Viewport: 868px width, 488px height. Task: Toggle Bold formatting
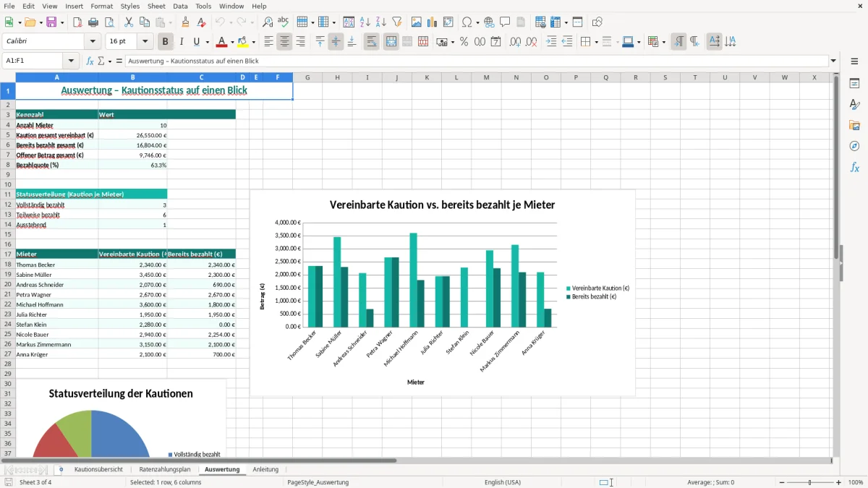pyautogui.click(x=165, y=42)
